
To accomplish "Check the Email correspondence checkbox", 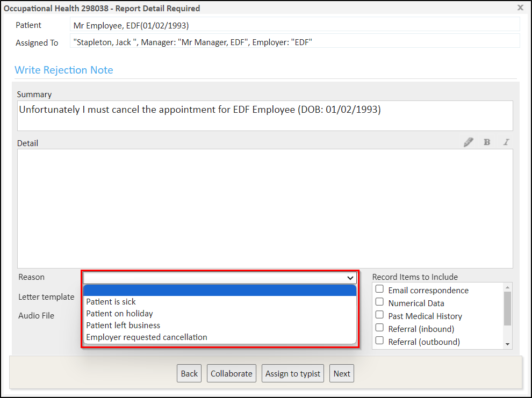I will point(379,290).
